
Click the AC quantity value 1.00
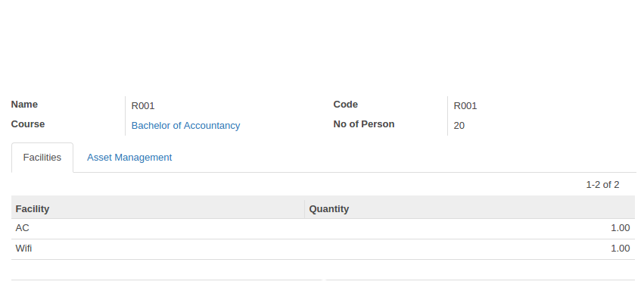621,228
